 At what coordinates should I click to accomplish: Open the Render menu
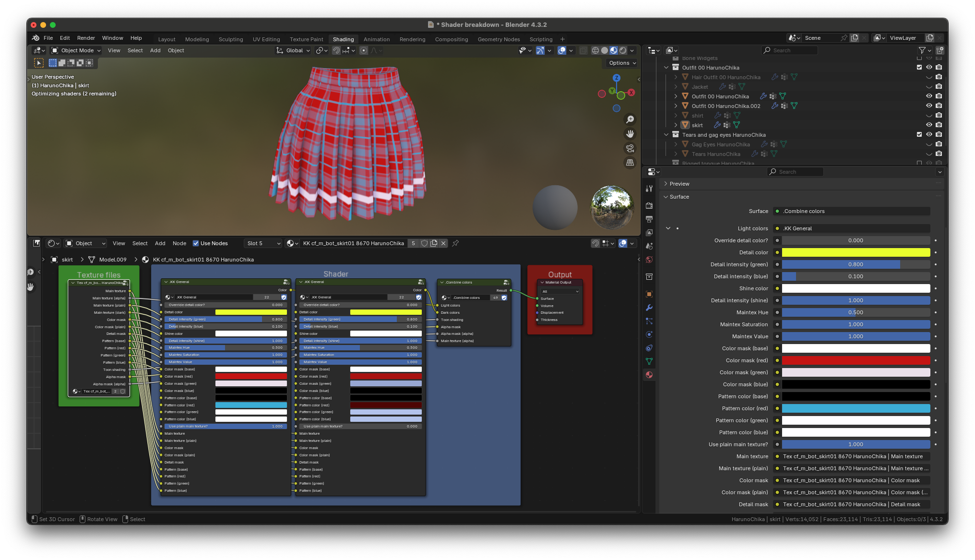click(x=86, y=38)
